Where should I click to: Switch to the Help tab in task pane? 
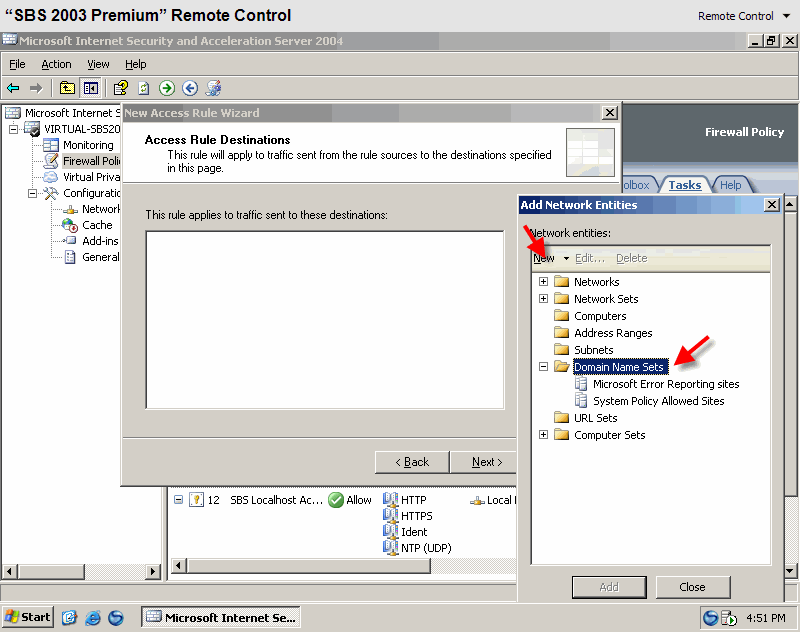tap(731, 185)
